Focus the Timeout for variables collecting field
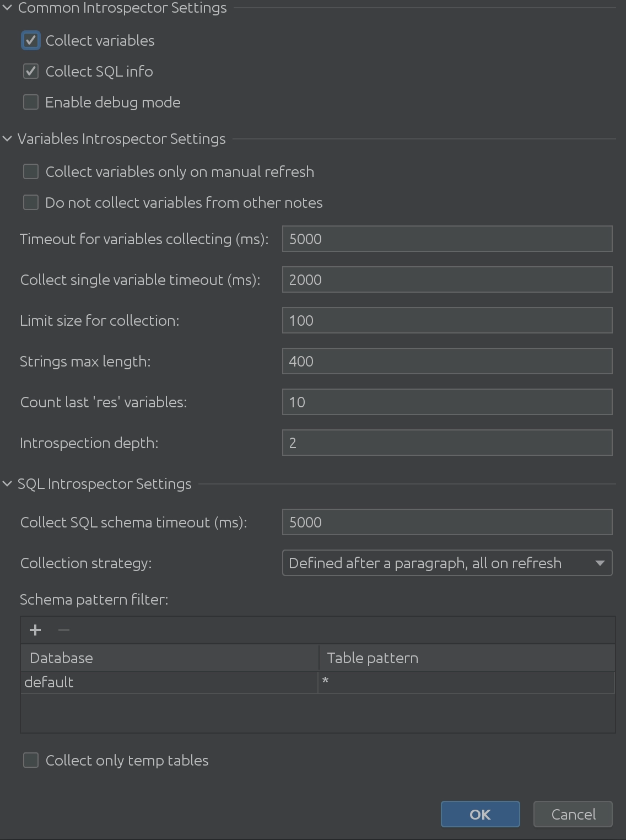Image resolution: width=626 pixels, height=840 pixels. pos(447,239)
